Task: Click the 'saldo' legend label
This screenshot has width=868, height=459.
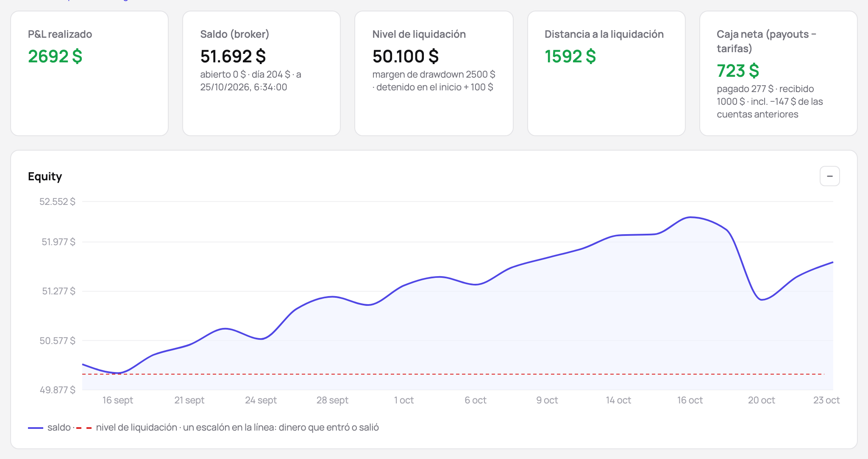Action: 59,428
